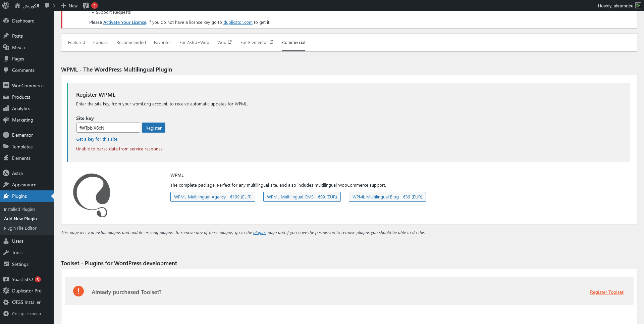Choose WPML Multilingual Agency €199 option
644x324 pixels.
(x=213, y=197)
